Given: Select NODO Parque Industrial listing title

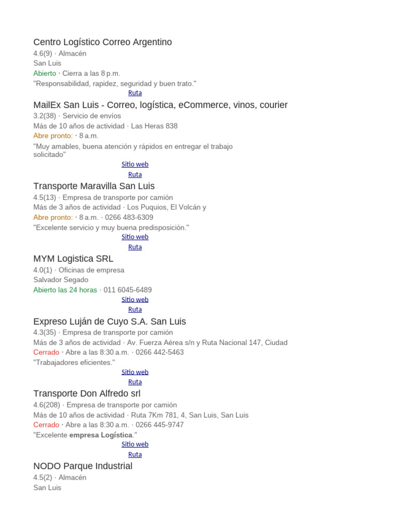Looking at the screenshot, I should pos(83,466).
